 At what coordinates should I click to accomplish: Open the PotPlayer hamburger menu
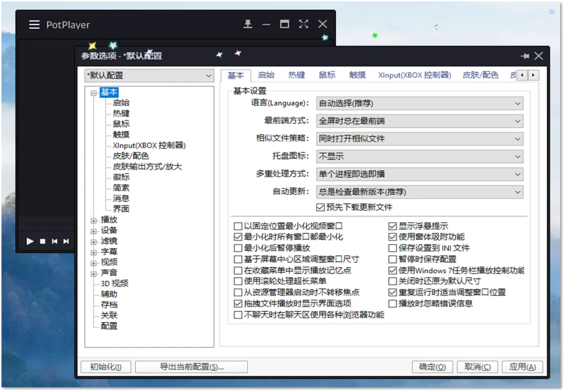point(34,25)
